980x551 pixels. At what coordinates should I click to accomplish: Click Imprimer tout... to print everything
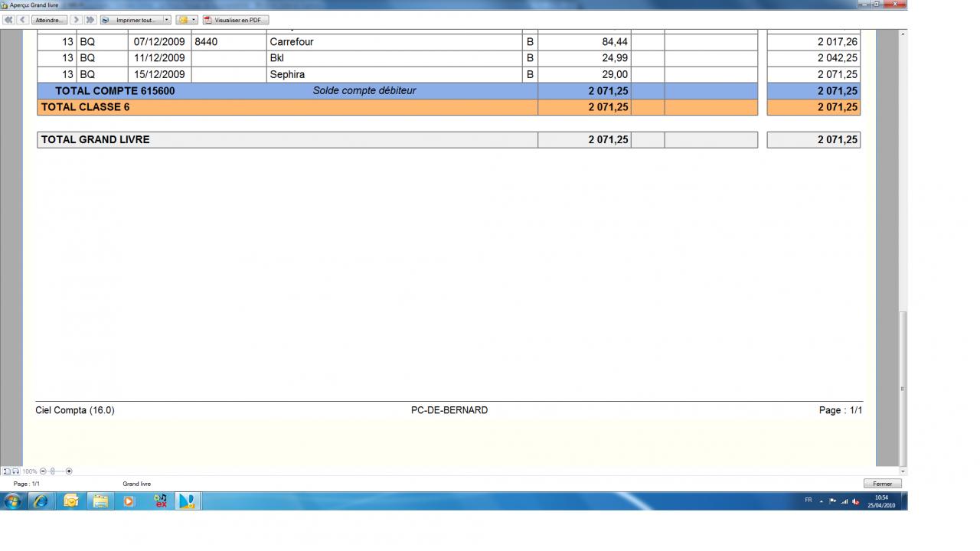(131, 20)
